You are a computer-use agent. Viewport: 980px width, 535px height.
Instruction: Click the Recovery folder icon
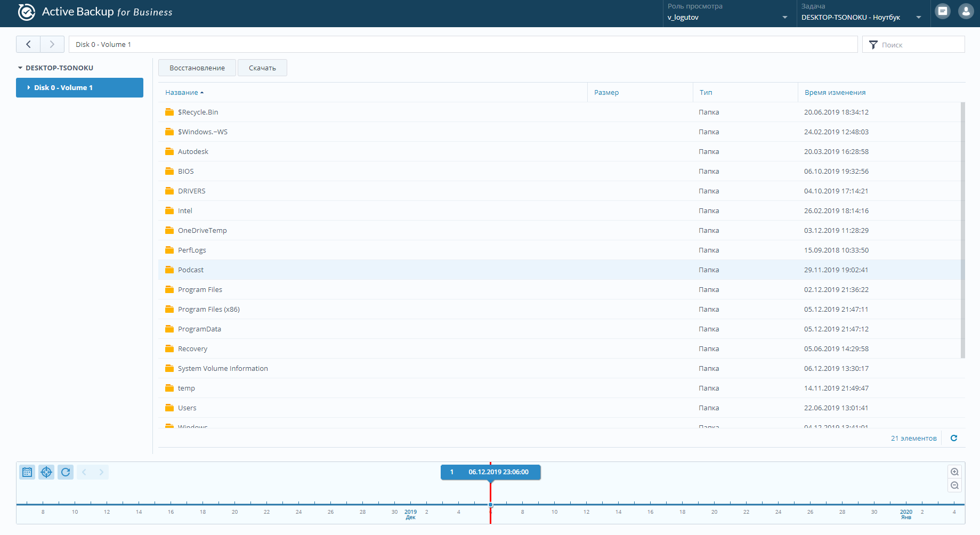(169, 348)
